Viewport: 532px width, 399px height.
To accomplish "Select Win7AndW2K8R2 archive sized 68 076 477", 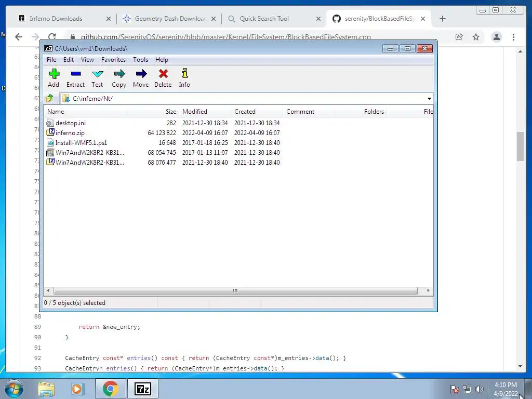I will (89, 162).
